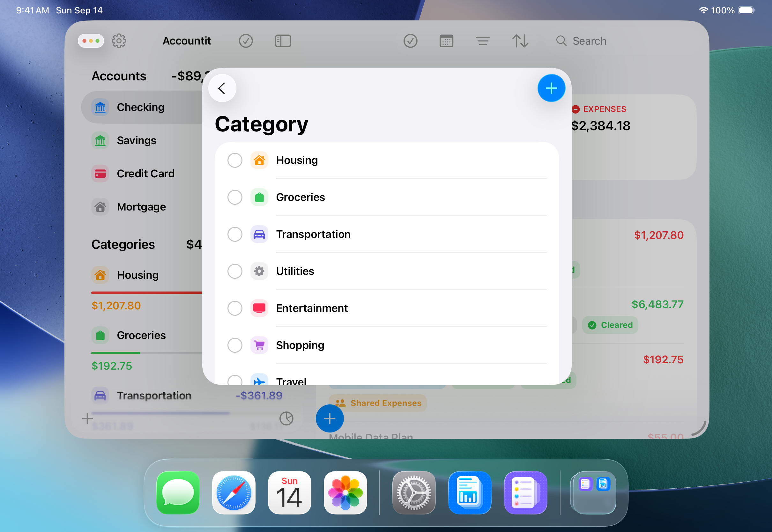Choose the Entertainment radio button
The image size is (772, 532).
235,308
